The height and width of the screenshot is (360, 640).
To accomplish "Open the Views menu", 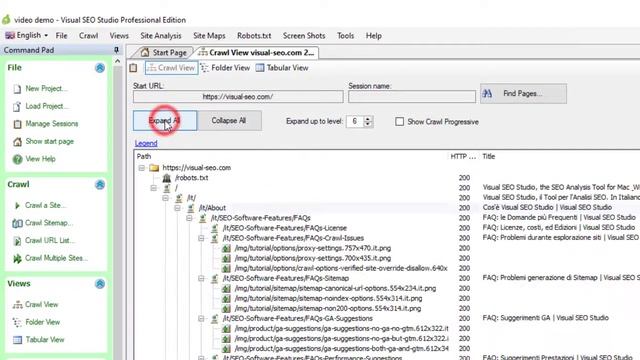I will (119, 36).
